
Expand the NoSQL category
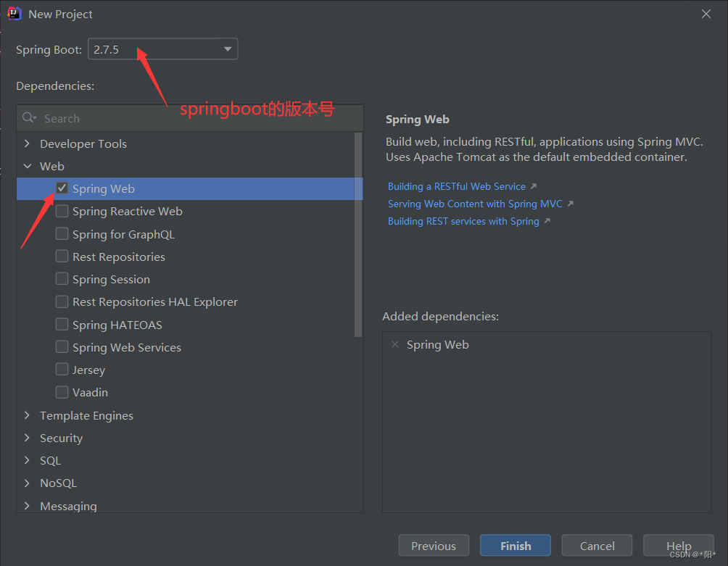pos(27,483)
